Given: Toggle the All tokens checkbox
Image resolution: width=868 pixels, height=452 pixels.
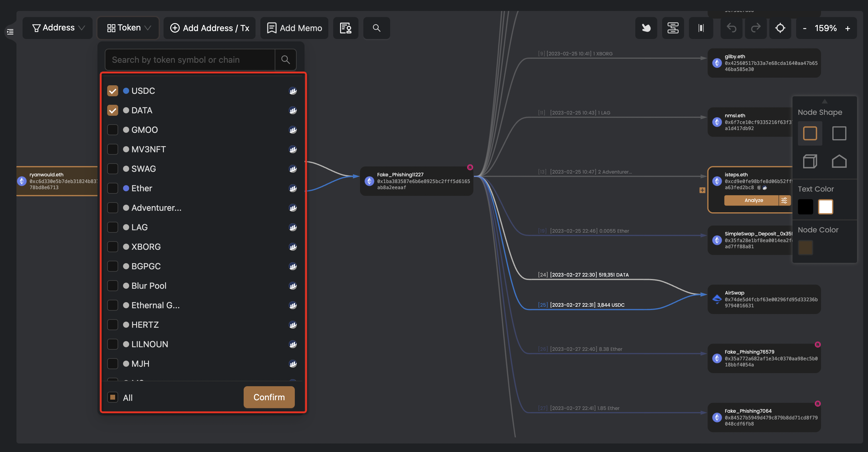Looking at the screenshot, I should [113, 397].
